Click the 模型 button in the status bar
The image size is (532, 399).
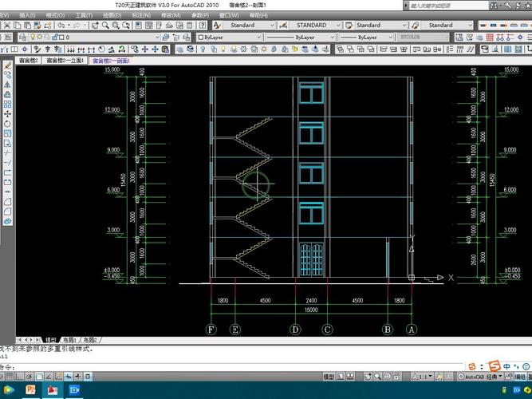[329, 376]
